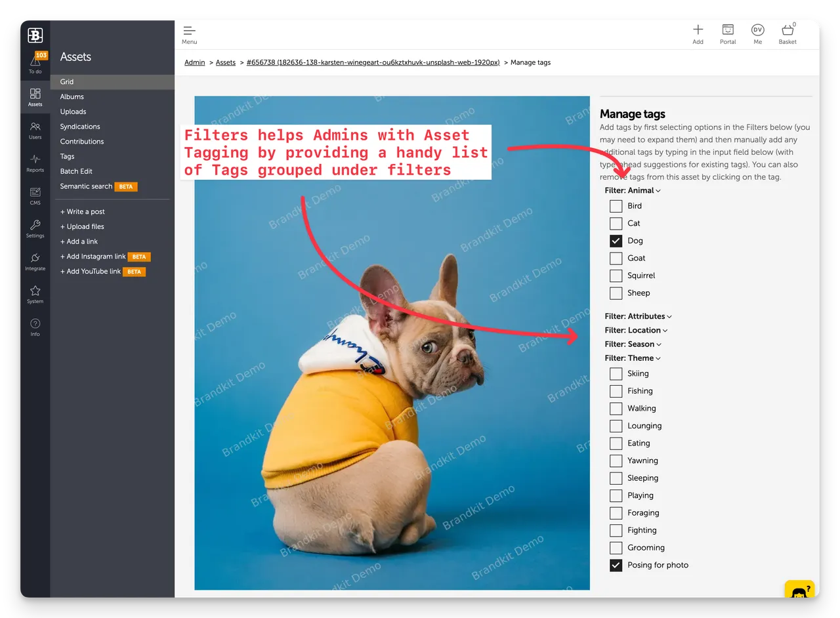840x618 pixels.
Task: Uncheck the Dog tag checkbox
Action: coord(616,240)
